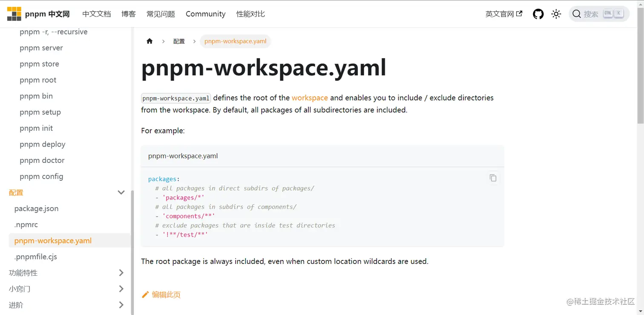The height and width of the screenshot is (315, 644).
Task: Click the pencil edit icon
Action: click(145, 295)
